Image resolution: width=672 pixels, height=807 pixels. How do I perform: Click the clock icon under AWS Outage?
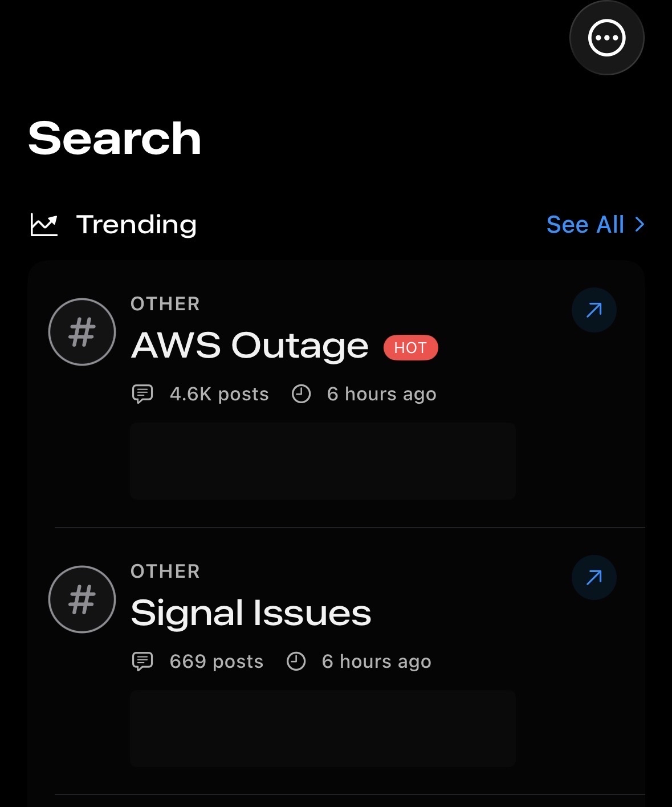301,394
